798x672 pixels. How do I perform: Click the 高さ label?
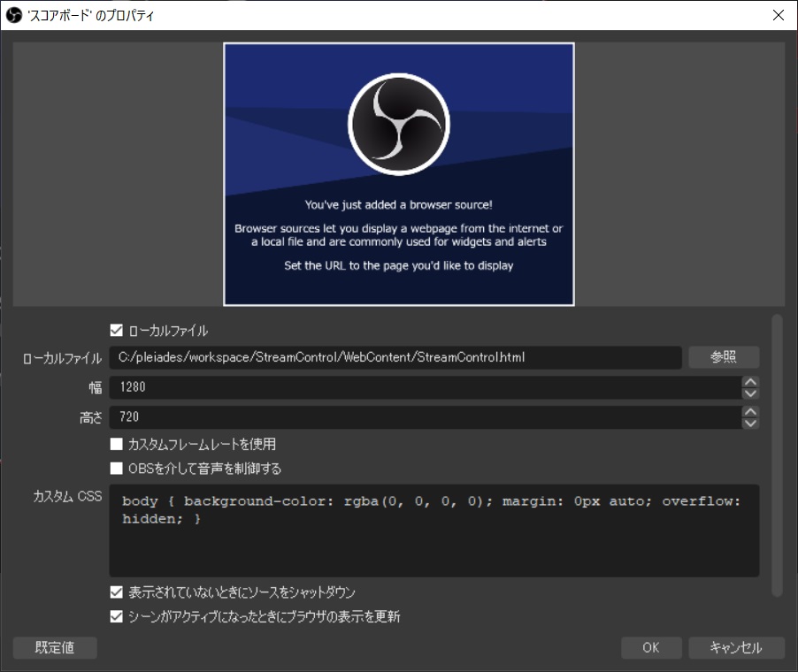[x=90, y=417]
